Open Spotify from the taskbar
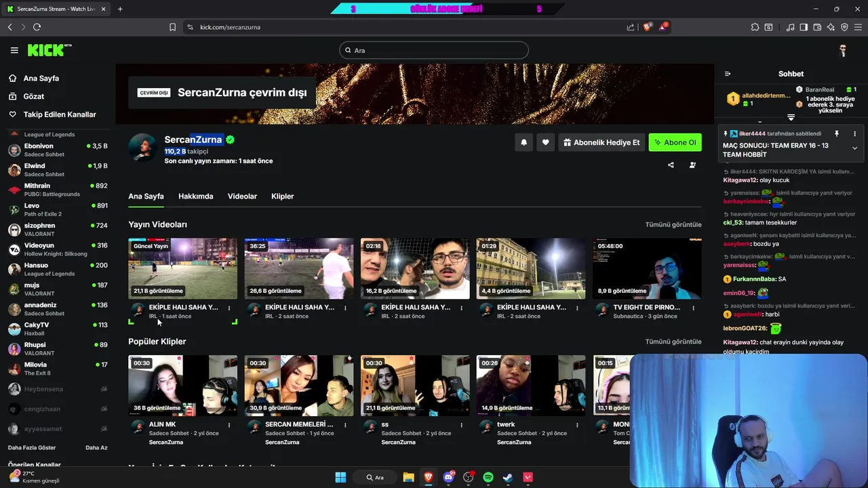868x488 pixels. tap(488, 477)
